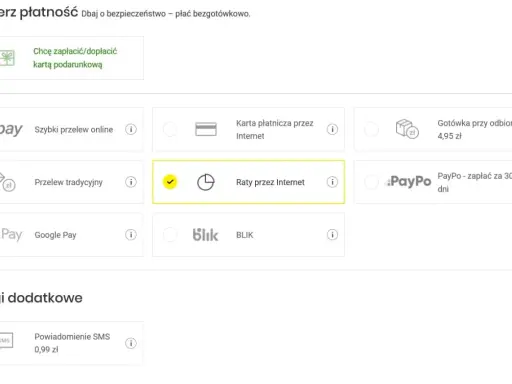Viewport: 512px width, 384px height.
Task: Open info icon for Karta płatnicza przez Internet
Action: point(332,129)
